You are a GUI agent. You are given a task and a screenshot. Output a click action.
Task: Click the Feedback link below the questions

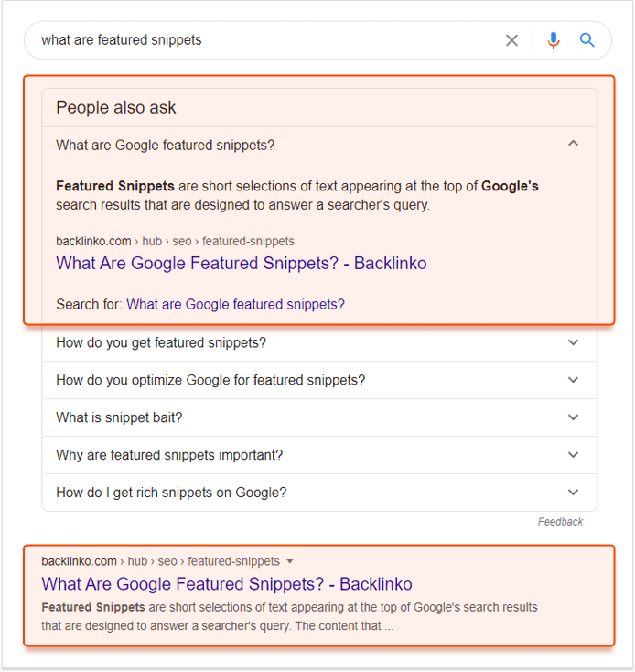pyautogui.click(x=560, y=522)
